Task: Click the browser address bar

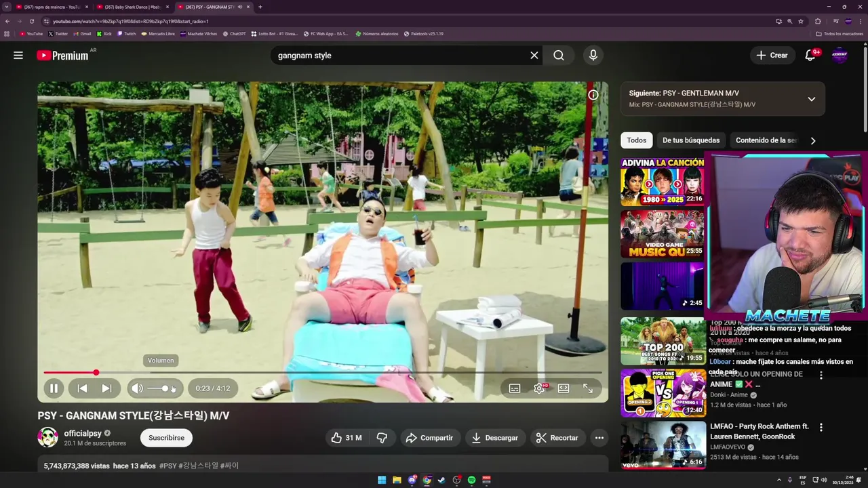Action: coord(407,21)
